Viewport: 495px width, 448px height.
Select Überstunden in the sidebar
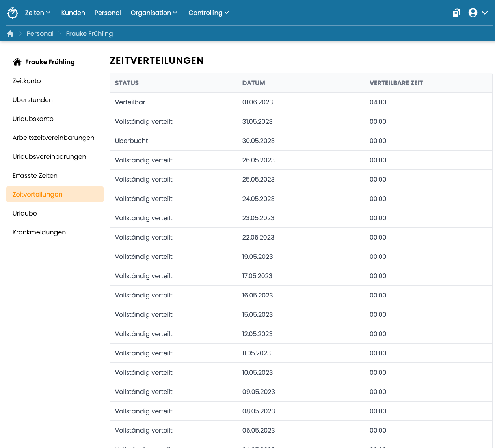click(x=33, y=100)
